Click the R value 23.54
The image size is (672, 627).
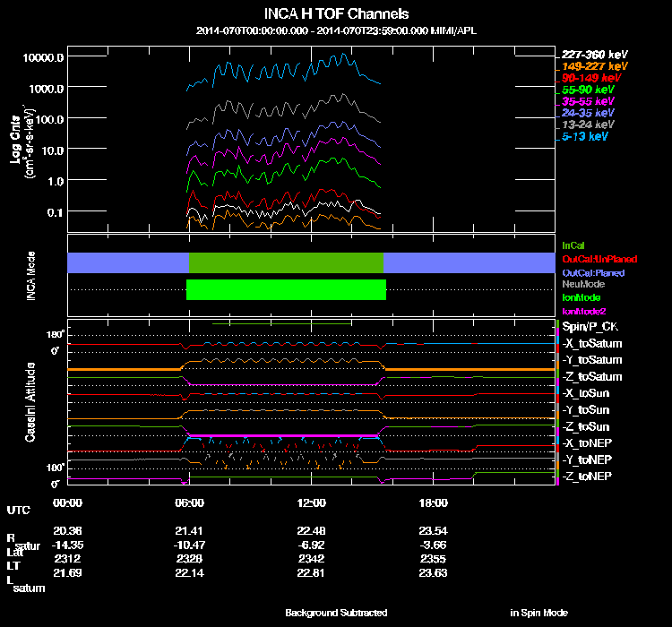(434, 531)
